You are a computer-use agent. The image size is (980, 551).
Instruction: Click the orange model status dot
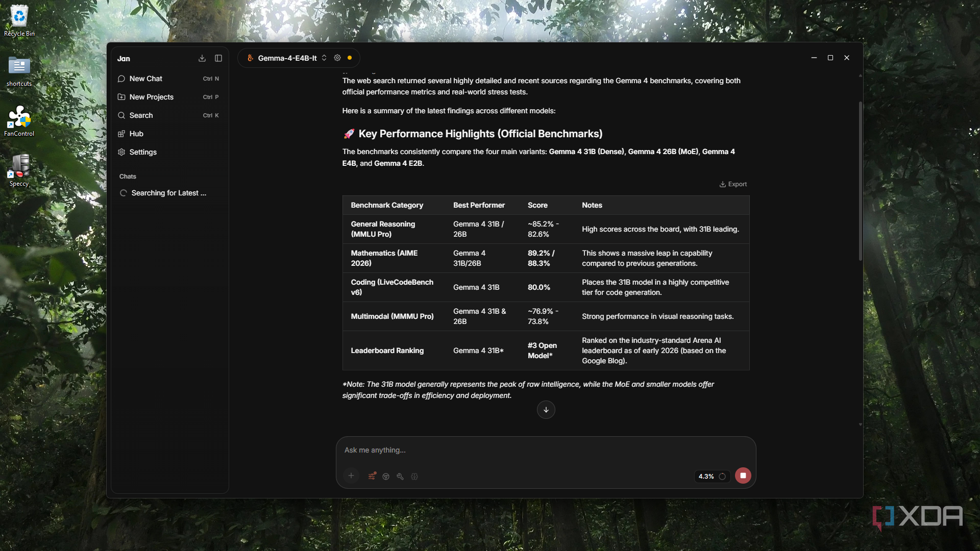click(x=350, y=58)
